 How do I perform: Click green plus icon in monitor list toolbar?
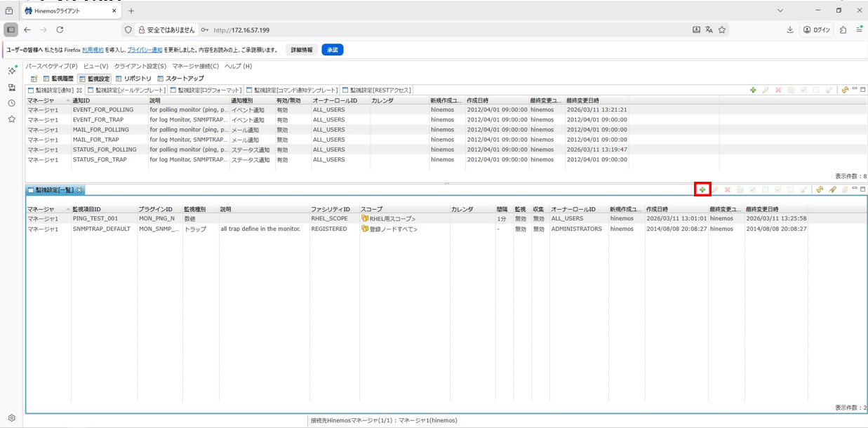click(702, 189)
